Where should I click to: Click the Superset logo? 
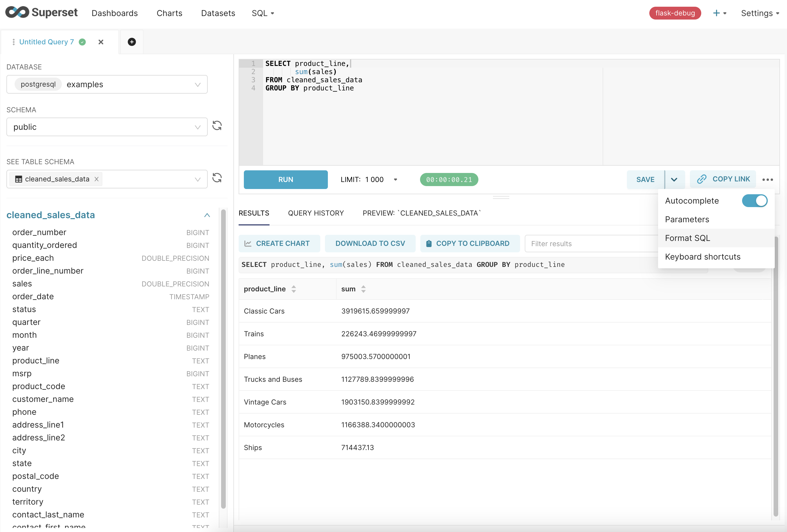[41, 13]
